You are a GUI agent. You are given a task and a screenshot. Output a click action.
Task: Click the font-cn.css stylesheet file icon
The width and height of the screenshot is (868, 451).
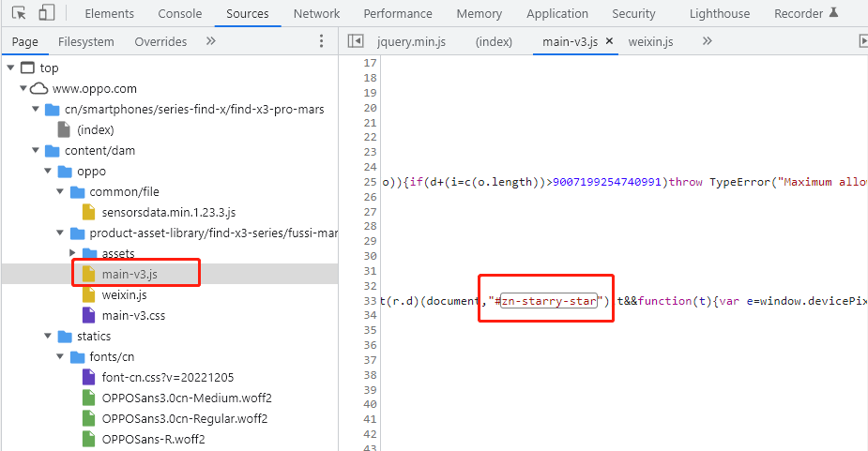coord(89,377)
